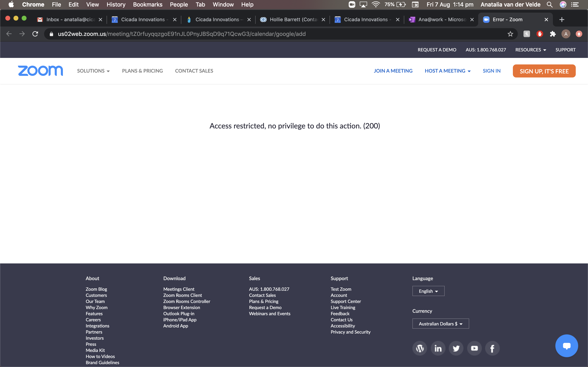Open the Australian Dollars currency selector
This screenshot has width=588, height=367.
tap(440, 324)
